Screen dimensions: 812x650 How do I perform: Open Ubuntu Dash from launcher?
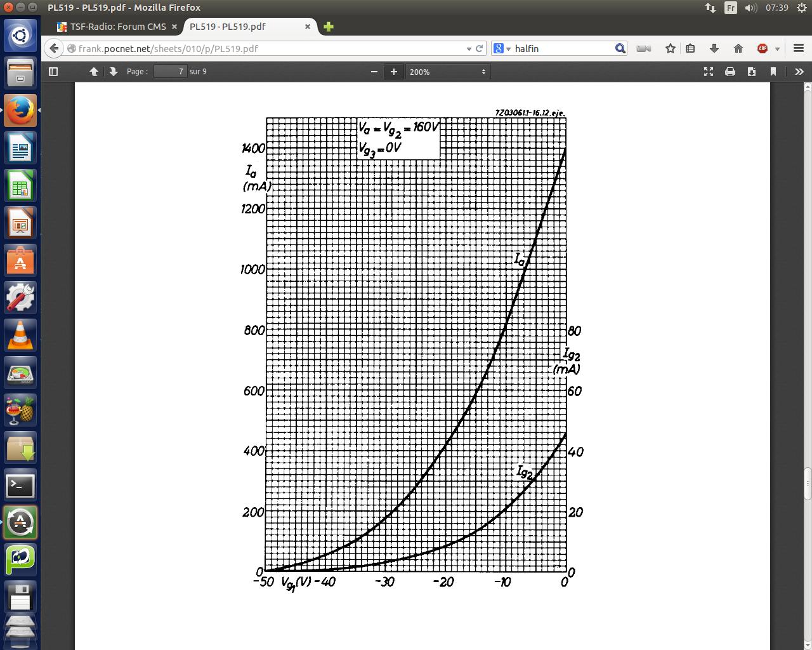(20, 36)
